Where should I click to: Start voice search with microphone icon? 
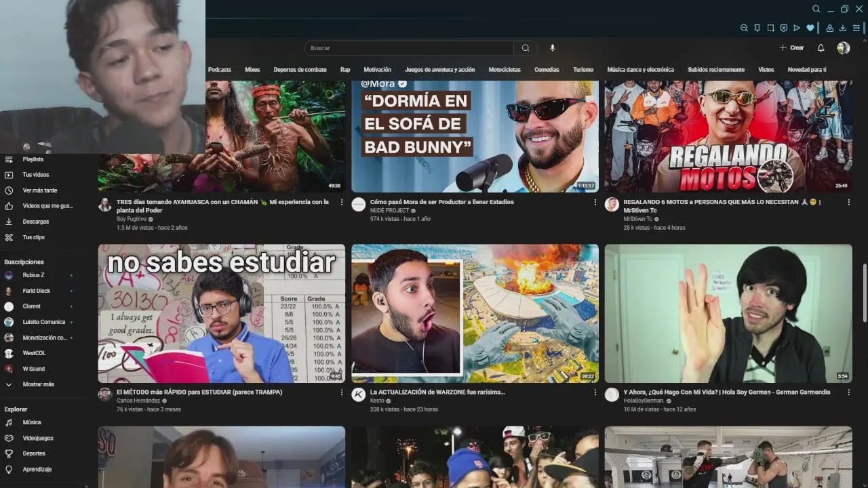tap(553, 48)
